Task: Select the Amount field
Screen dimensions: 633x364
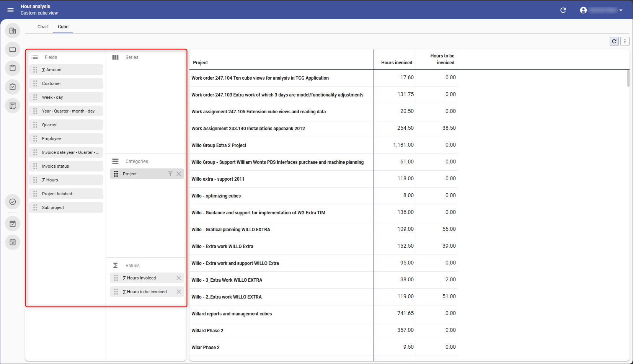Action: 66,70
